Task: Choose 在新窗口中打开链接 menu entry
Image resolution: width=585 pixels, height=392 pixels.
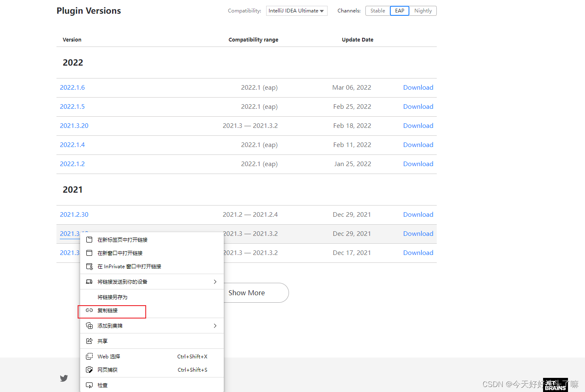Action: pyautogui.click(x=152, y=253)
